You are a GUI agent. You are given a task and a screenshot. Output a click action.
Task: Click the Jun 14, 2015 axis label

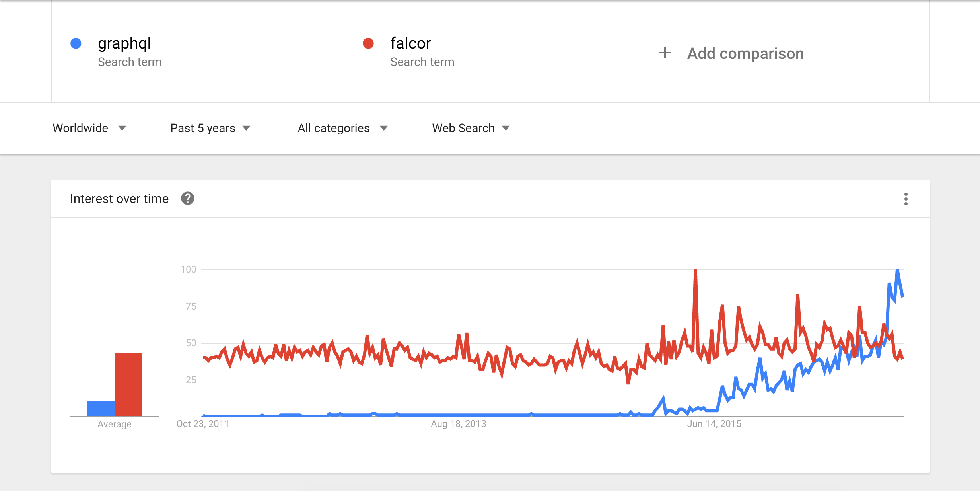(x=714, y=424)
